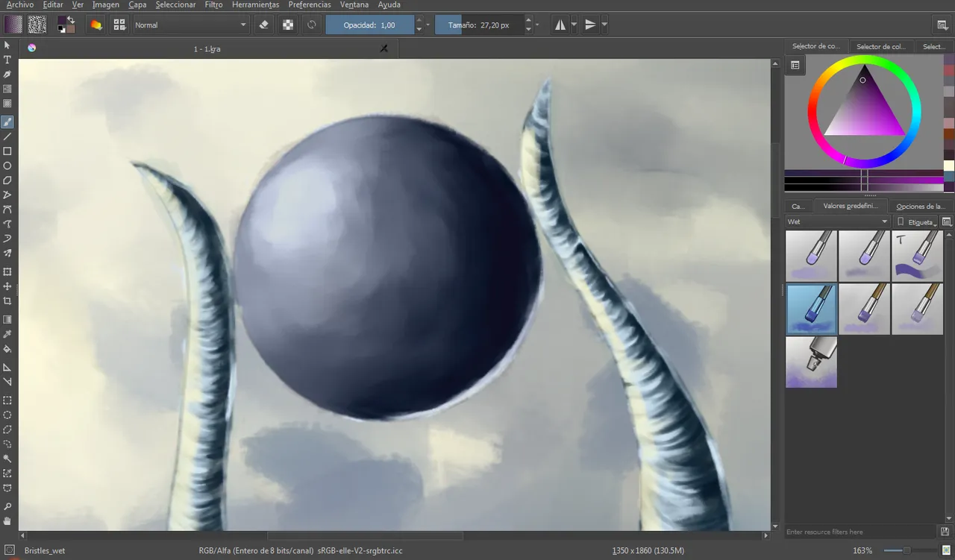Viewport: 955px width, 560px height.
Task: Adjust the Opacidad slider
Action: 369,25
